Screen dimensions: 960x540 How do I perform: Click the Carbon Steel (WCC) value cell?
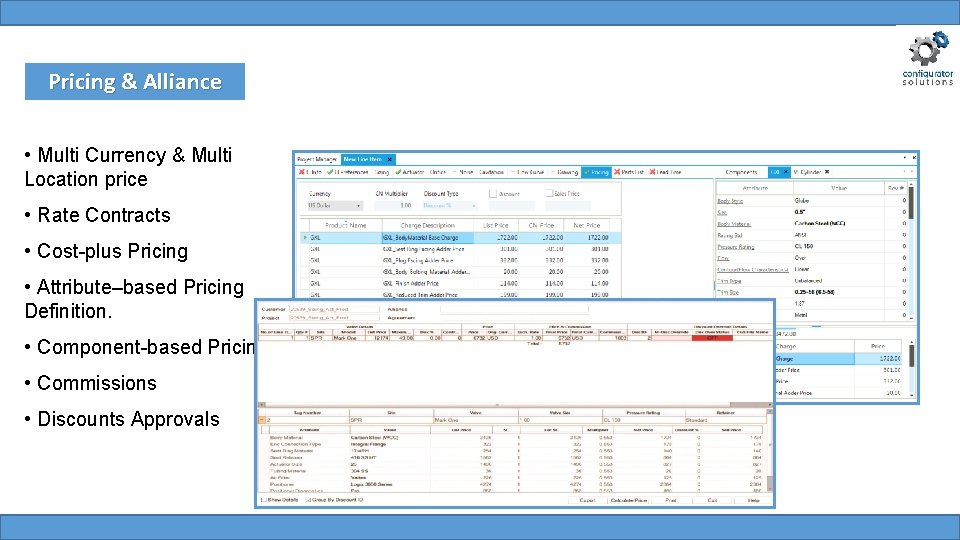point(838,223)
